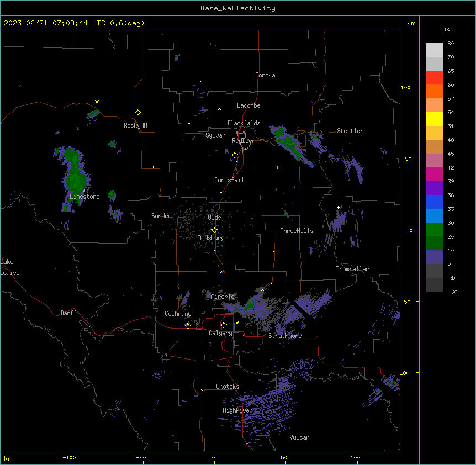Click the km unit label at bottom left
This screenshot has width=476, height=465.
[8, 458]
